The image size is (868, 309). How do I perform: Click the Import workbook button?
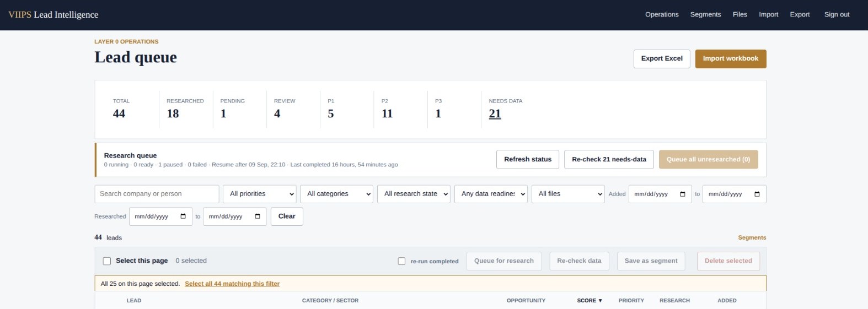coord(731,59)
